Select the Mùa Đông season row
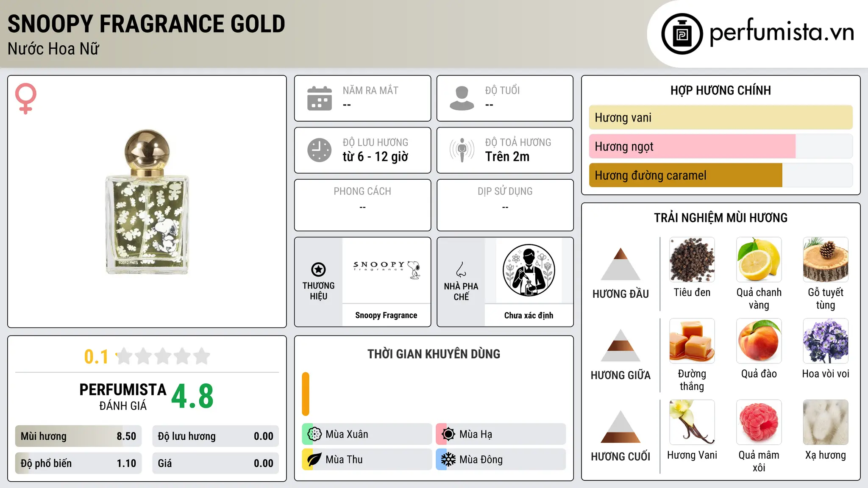 tap(501, 460)
